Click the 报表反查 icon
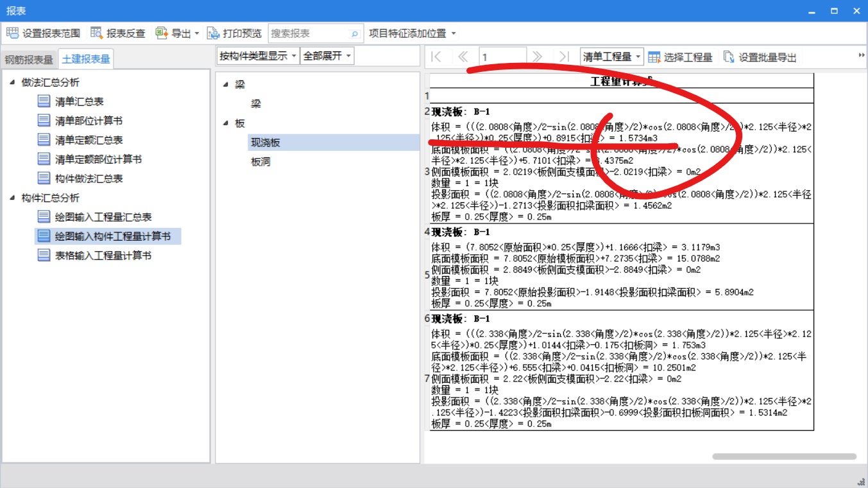The height and width of the screenshot is (488, 868). pos(97,33)
